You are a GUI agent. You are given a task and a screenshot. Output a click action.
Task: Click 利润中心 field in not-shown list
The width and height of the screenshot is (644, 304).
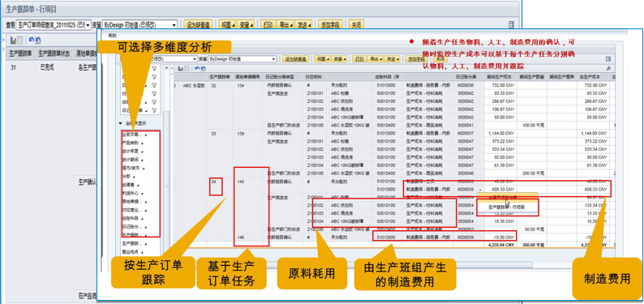(x=133, y=193)
